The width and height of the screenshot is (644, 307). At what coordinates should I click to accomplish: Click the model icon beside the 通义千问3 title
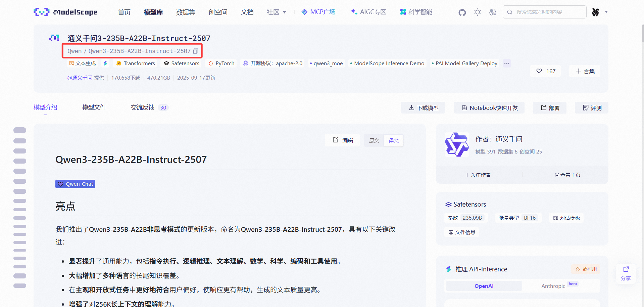click(x=54, y=38)
